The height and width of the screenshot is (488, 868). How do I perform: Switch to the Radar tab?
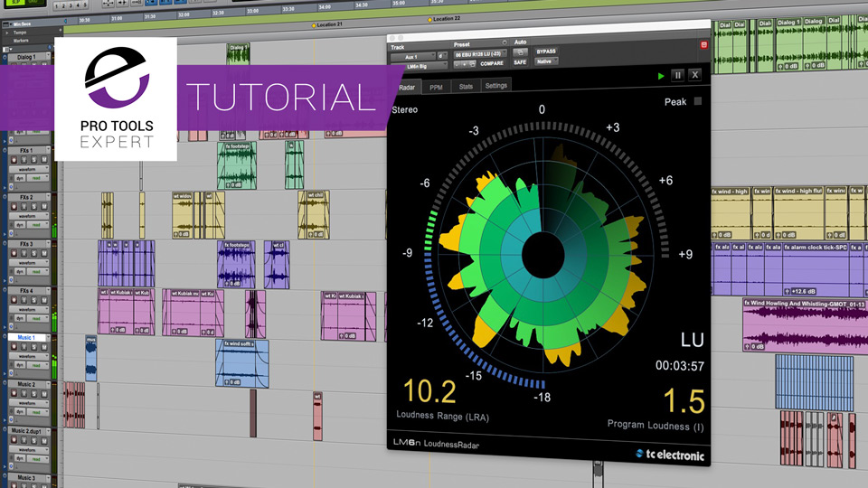click(407, 88)
